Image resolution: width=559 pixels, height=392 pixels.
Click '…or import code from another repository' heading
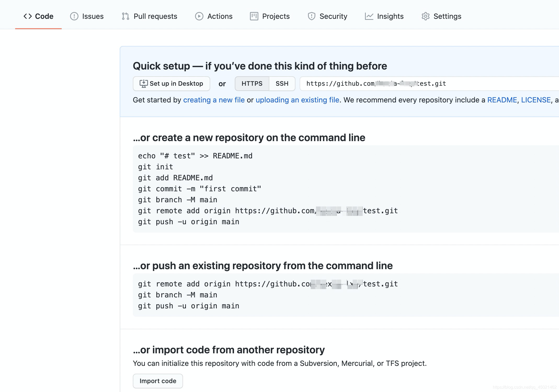229,350
